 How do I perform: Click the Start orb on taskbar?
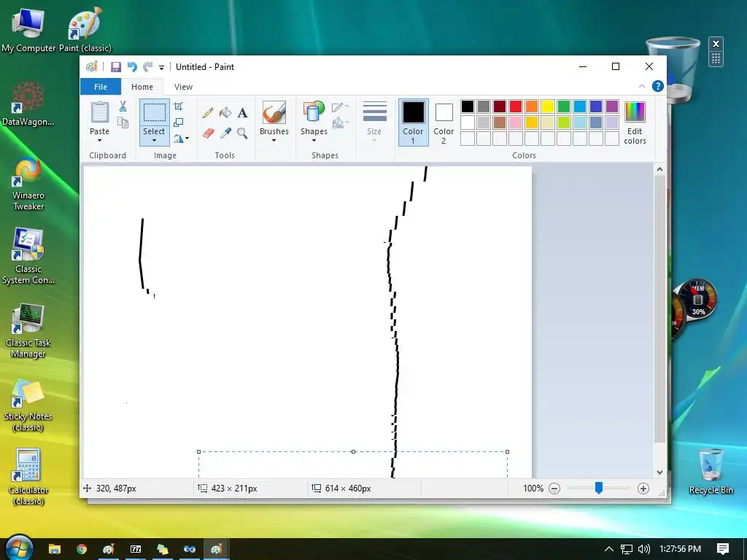20,548
